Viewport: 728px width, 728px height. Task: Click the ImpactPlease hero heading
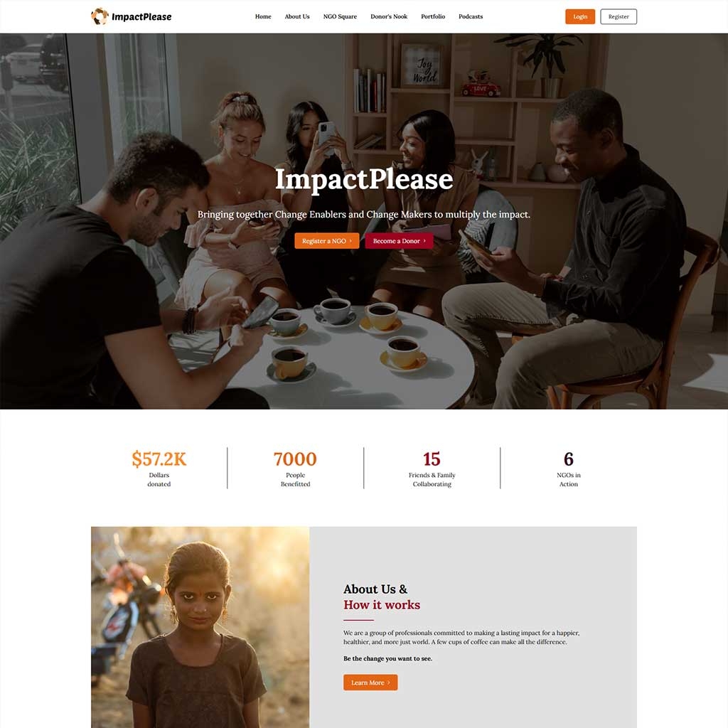coord(364,179)
